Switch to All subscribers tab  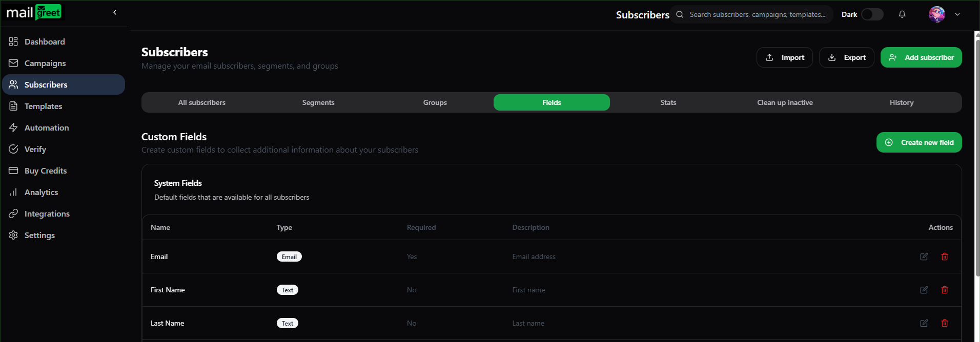(x=202, y=102)
